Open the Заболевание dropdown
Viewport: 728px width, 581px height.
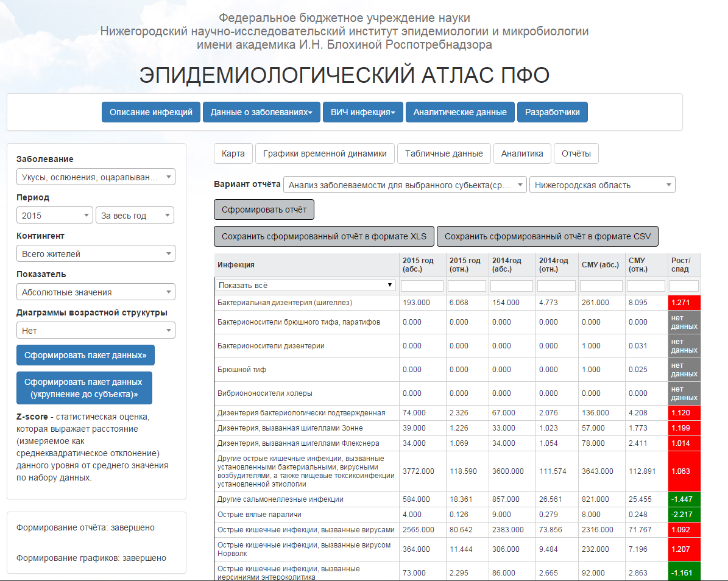pos(96,177)
